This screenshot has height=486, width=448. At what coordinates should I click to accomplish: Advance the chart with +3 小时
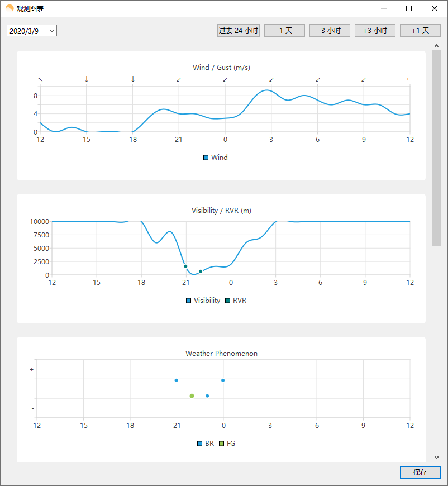[x=375, y=30]
